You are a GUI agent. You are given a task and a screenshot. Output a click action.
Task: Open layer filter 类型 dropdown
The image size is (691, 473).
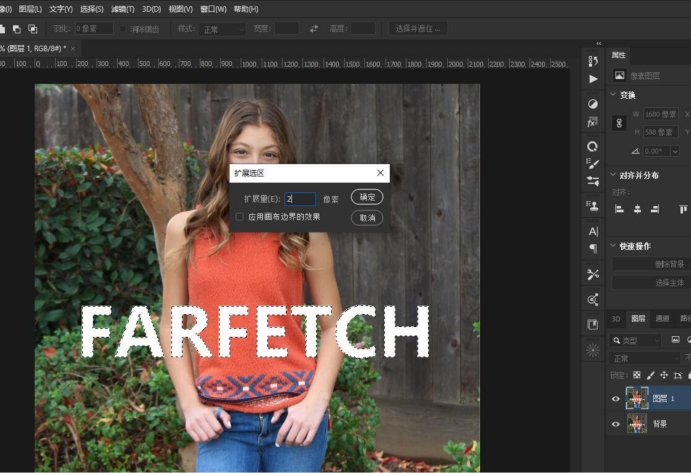click(635, 340)
